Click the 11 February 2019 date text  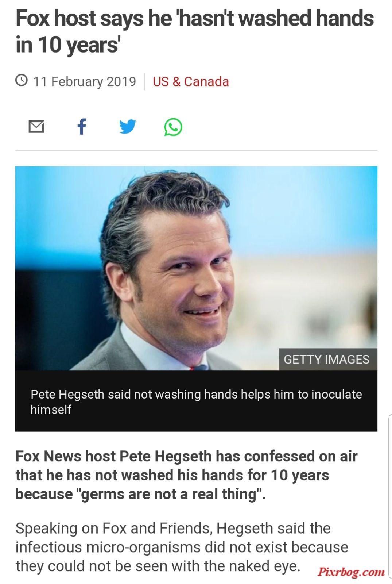point(85,81)
